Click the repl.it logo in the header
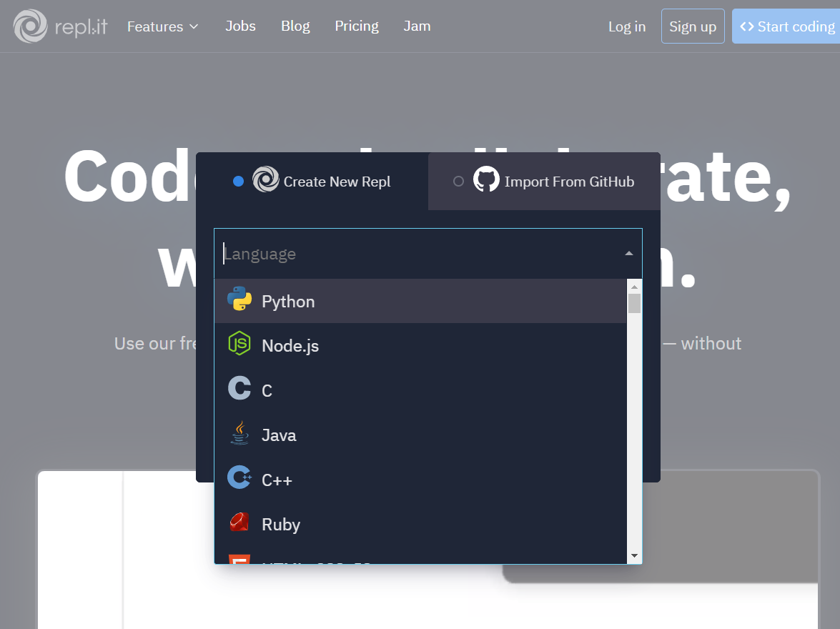Viewport: 840px width, 629px height. 61,26
